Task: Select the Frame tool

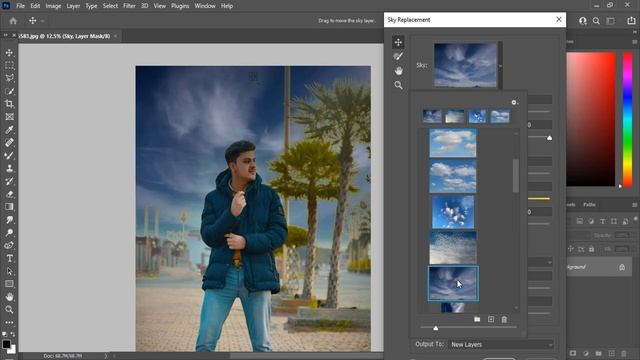Action: [9, 117]
